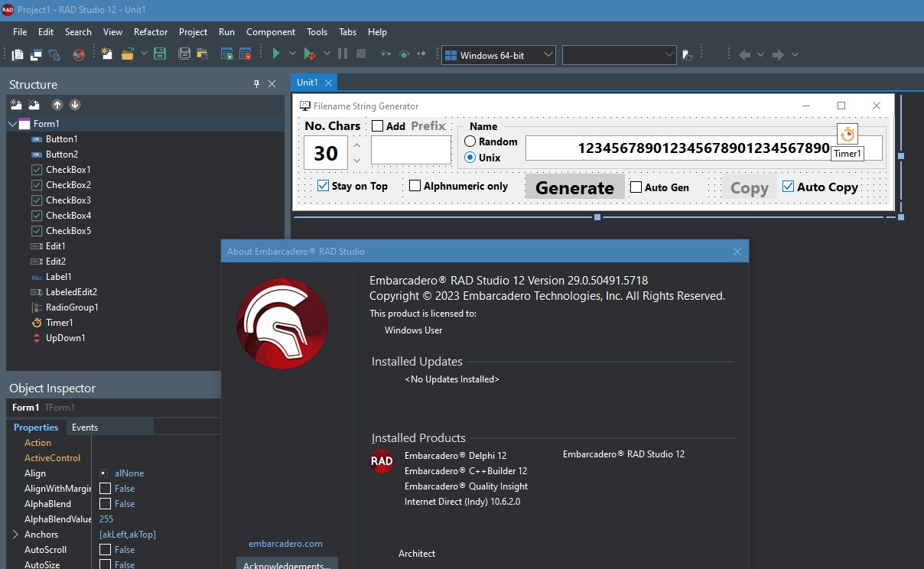Screen dimensions: 924x569
Task: Open the Component menu
Action: click(271, 32)
